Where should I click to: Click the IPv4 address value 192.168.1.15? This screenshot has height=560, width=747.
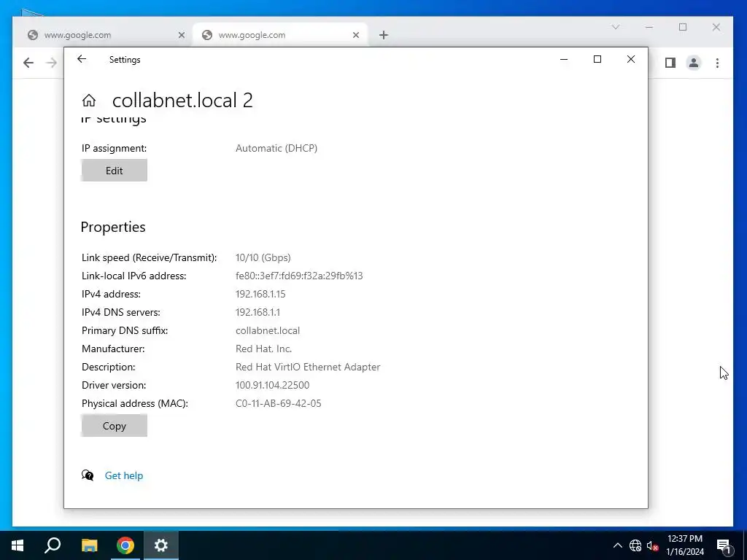point(260,294)
